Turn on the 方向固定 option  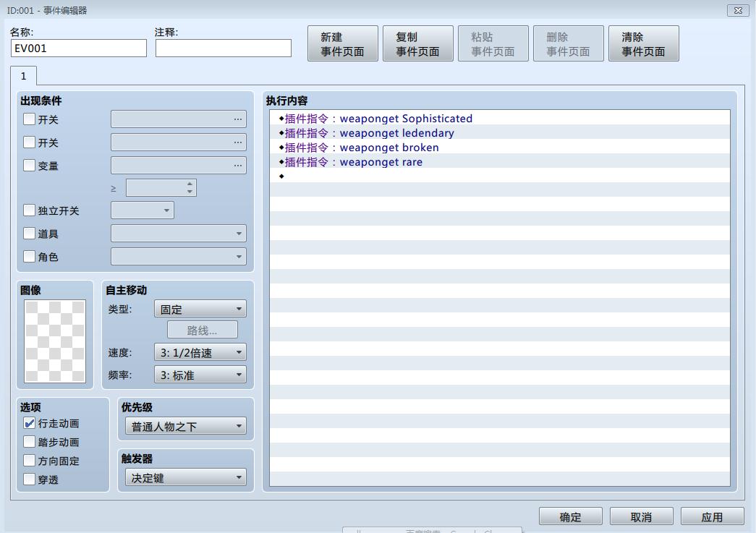pyautogui.click(x=30, y=461)
